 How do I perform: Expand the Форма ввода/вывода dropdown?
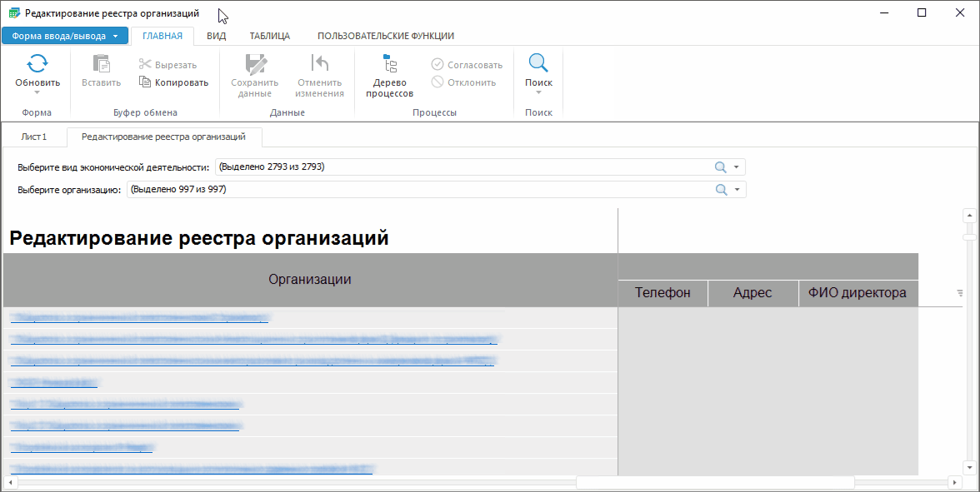[x=115, y=36]
